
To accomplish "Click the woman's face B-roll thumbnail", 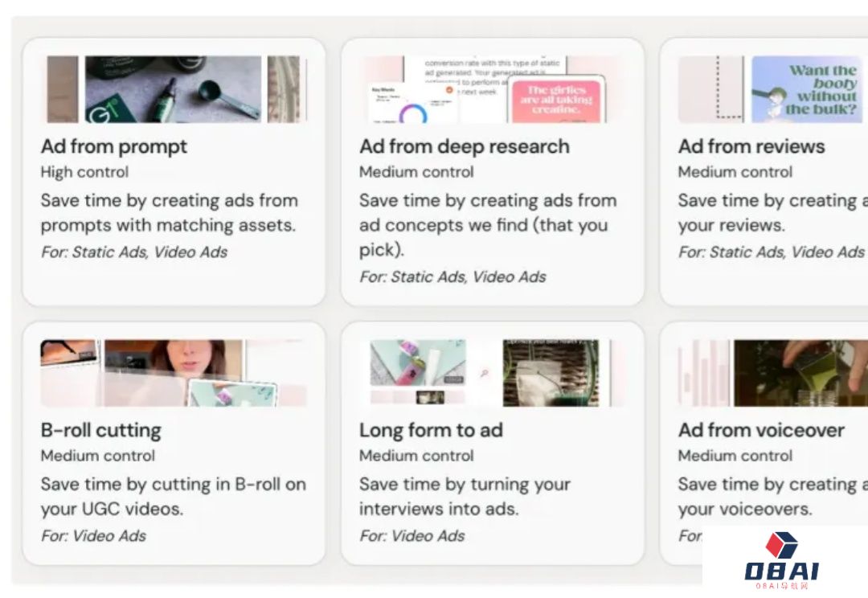I will click(174, 373).
